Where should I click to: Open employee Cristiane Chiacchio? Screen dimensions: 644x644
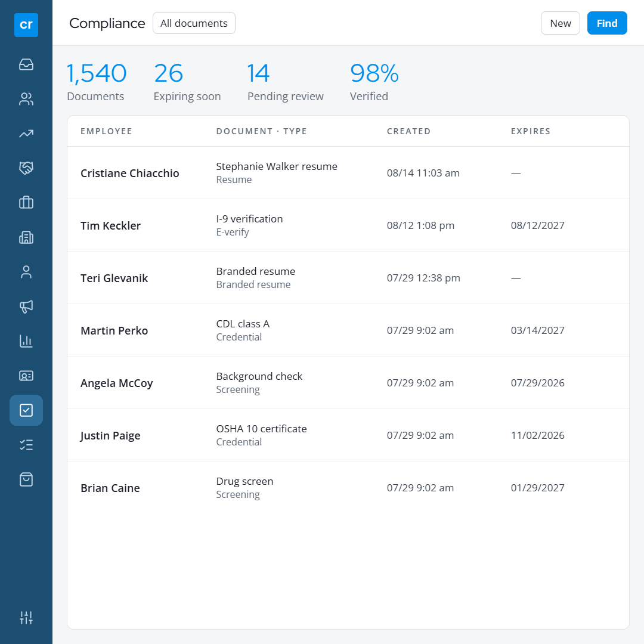pyautogui.click(x=130, y=173)
